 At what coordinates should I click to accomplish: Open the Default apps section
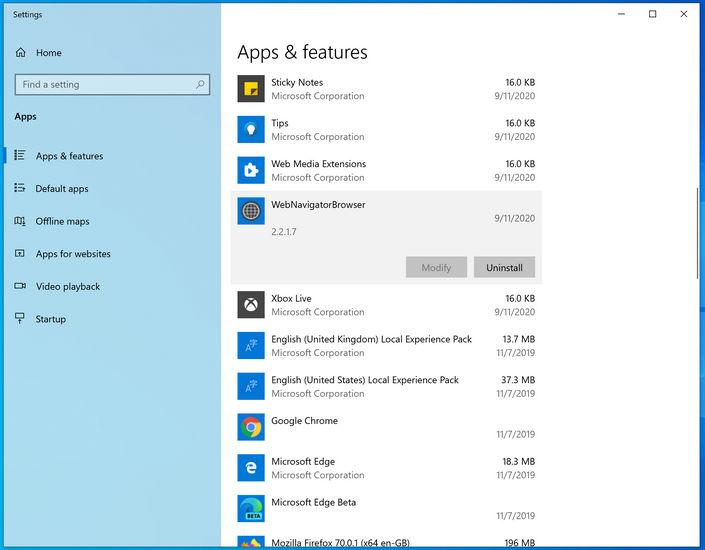(x=61, y=188)
